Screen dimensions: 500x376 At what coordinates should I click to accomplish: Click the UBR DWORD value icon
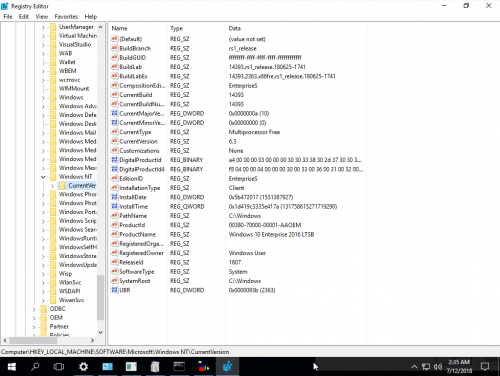pyautogui.click(x=114, y=290)
